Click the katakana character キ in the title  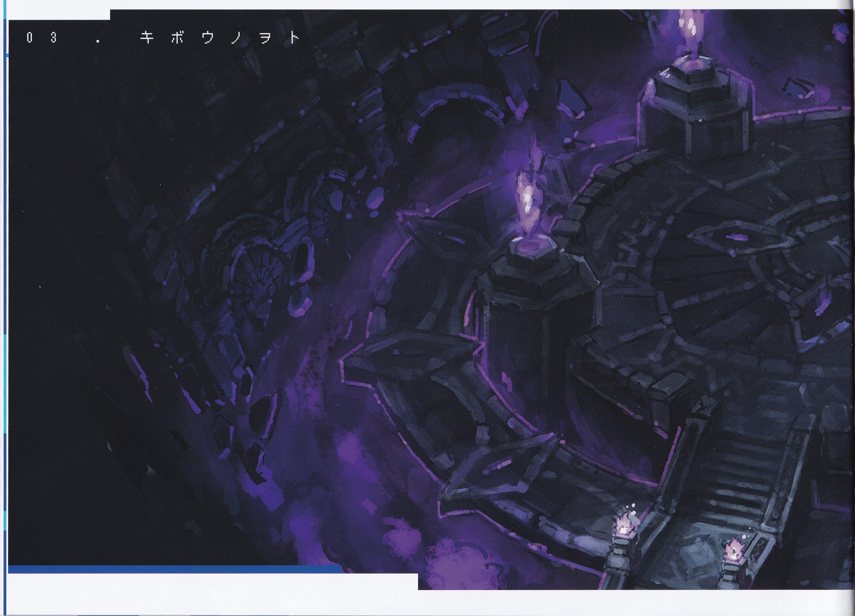tap(147, 38)
